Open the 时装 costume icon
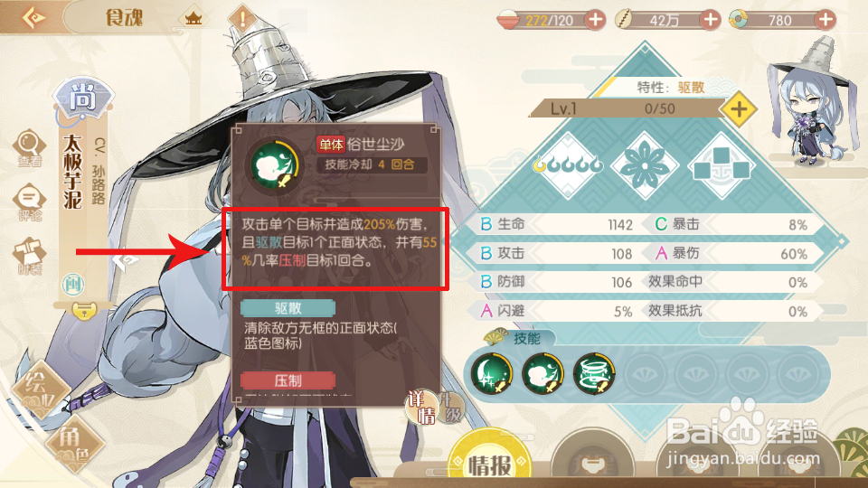Image resolution: width=868 pixels, height=488 pixels. pyautogui.click(x=29, y=256)
